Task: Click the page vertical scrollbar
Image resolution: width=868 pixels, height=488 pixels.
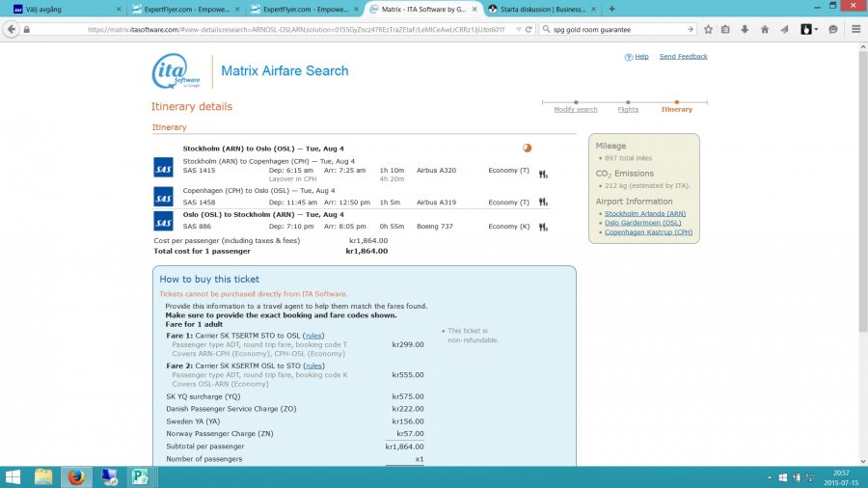Action: (x=862, y=191)
